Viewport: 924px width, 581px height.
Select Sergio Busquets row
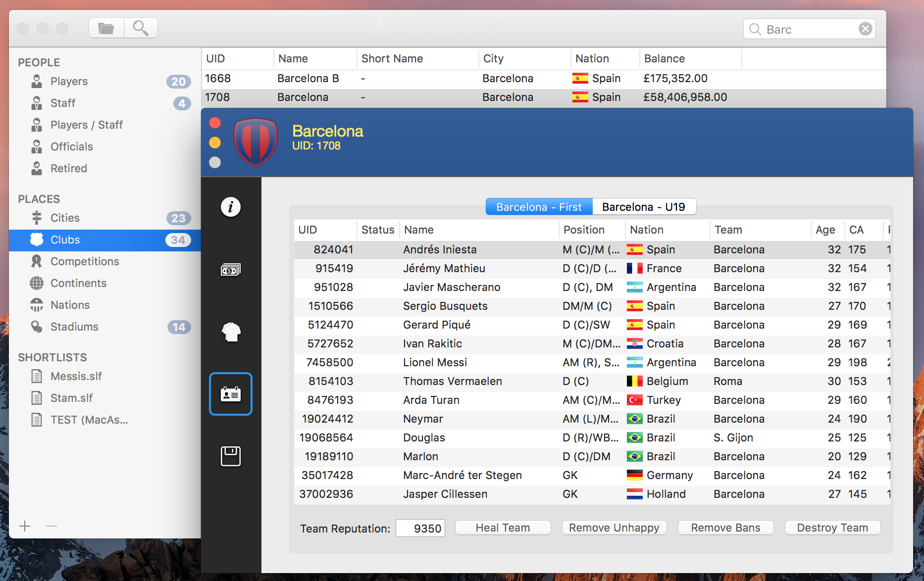click(592, 306)
